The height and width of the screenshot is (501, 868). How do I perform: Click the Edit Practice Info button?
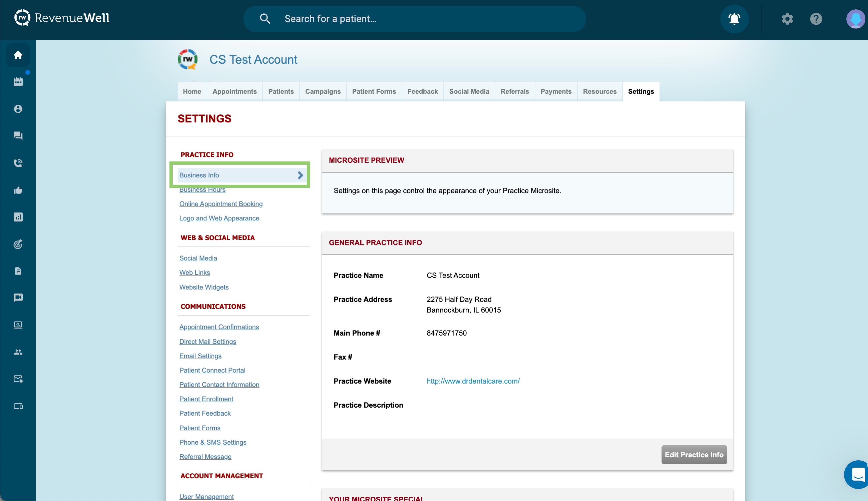click(x=694, y=455)
